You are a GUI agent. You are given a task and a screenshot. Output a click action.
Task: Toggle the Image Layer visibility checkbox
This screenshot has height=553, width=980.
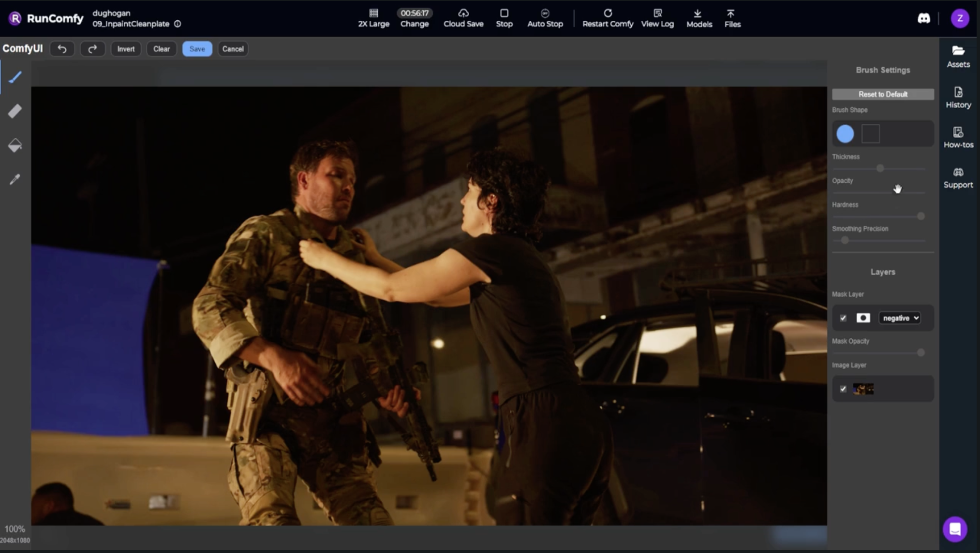tap(843, 389)
